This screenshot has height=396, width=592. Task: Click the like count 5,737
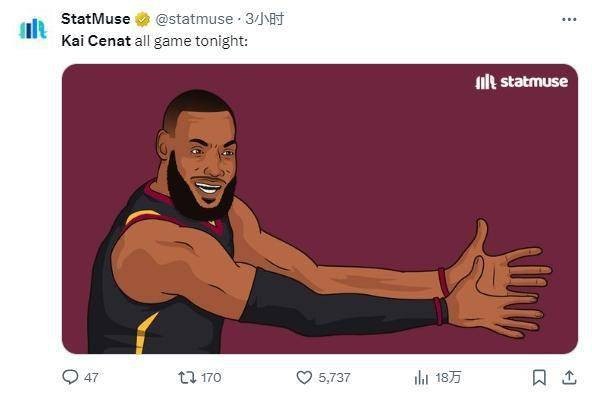pos(334,377)
